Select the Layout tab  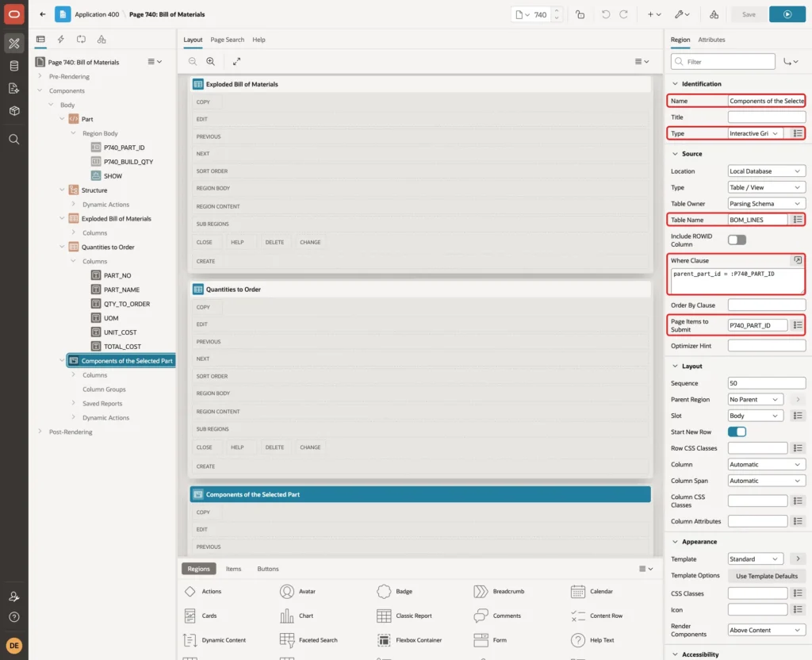click(193, 40)
